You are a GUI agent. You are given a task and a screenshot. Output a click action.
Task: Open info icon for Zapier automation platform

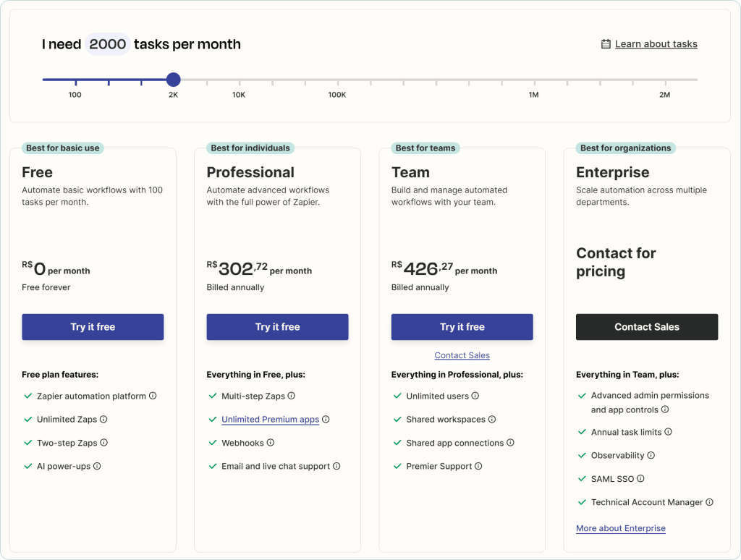coord(153,396)
